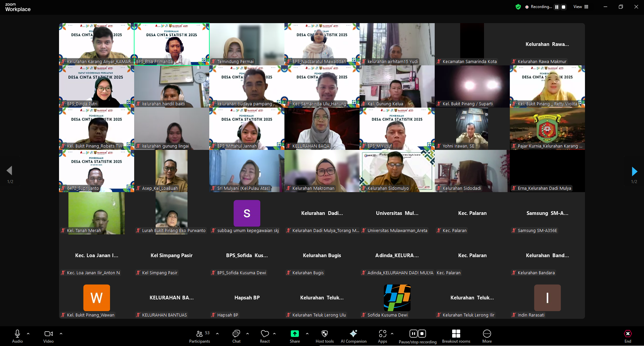Start sharing with the green Share button
This screenshot has height=346, width=644.
coord(294,336)
